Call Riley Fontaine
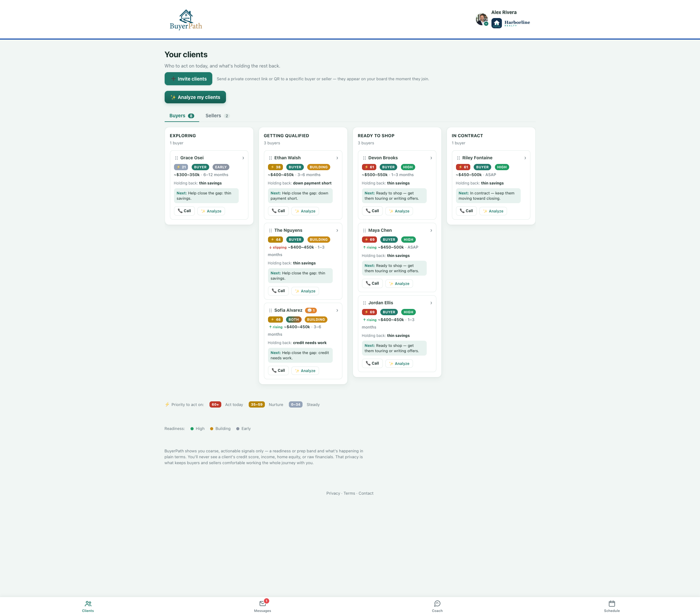The height and width of the screenshot is (616, 700). pyautogui.click(x=466, y=211)
